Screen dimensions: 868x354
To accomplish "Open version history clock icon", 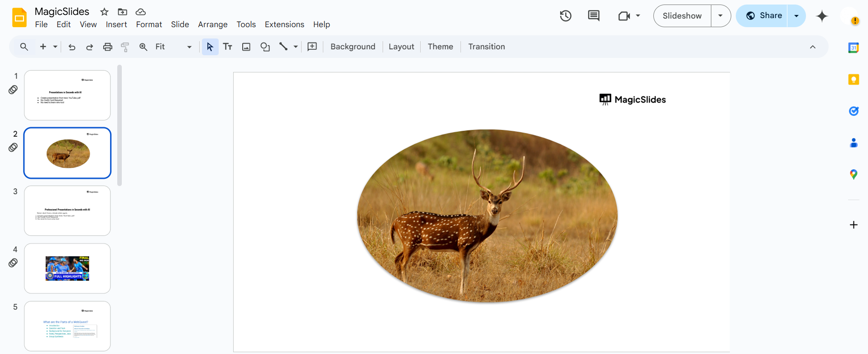I will pos(566,16).
